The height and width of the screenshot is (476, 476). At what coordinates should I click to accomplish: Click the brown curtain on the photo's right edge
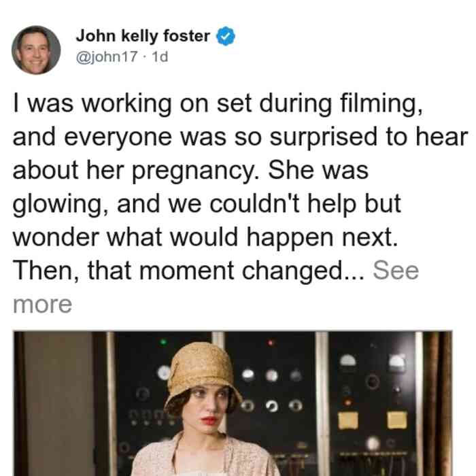[439, 403]
